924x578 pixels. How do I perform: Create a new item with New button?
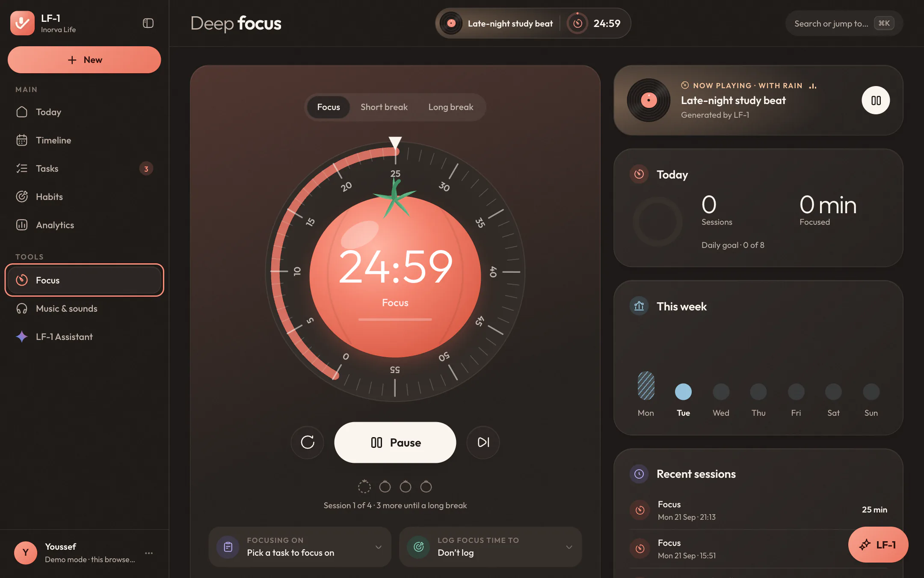pos(84,60)
